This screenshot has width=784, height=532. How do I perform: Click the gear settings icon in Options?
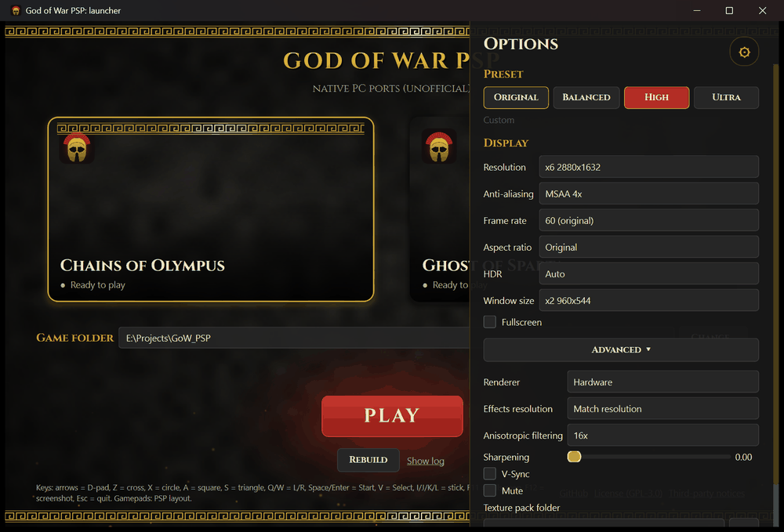point(744,52)
